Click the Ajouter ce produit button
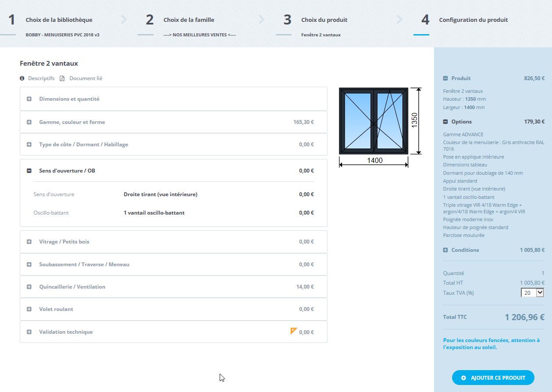This screenshot has height=392, width=552. pos(493,378)
